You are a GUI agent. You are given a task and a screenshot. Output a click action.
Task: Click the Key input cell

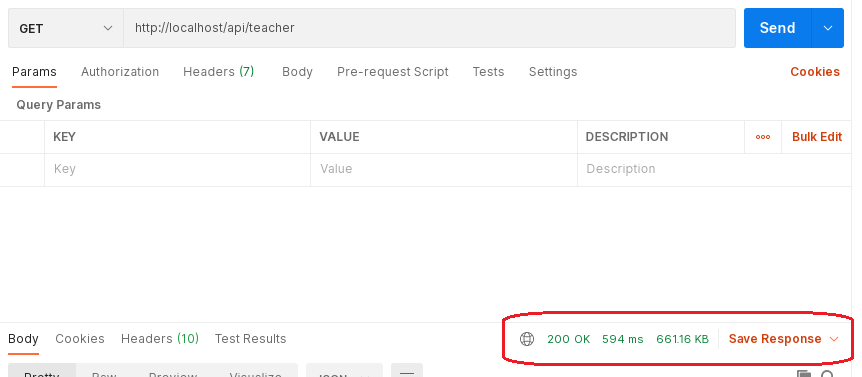tap(178, 169)
